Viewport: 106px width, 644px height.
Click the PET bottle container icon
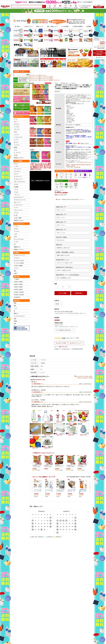tap(76, 175)
